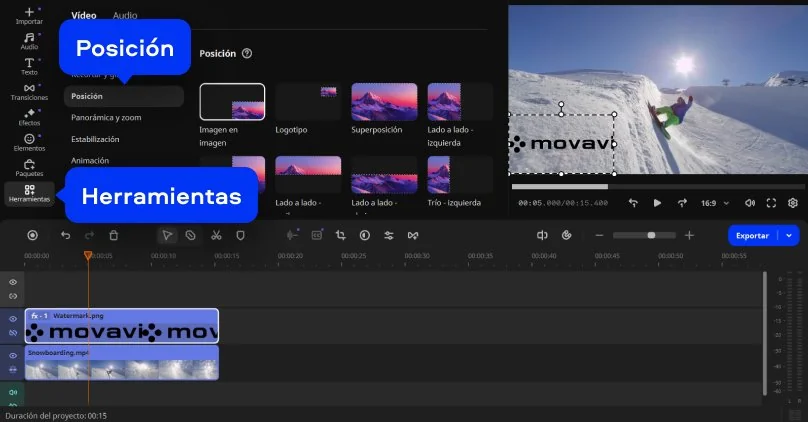
Task: Switch to the Audio tab
Action: pos(125,16)
